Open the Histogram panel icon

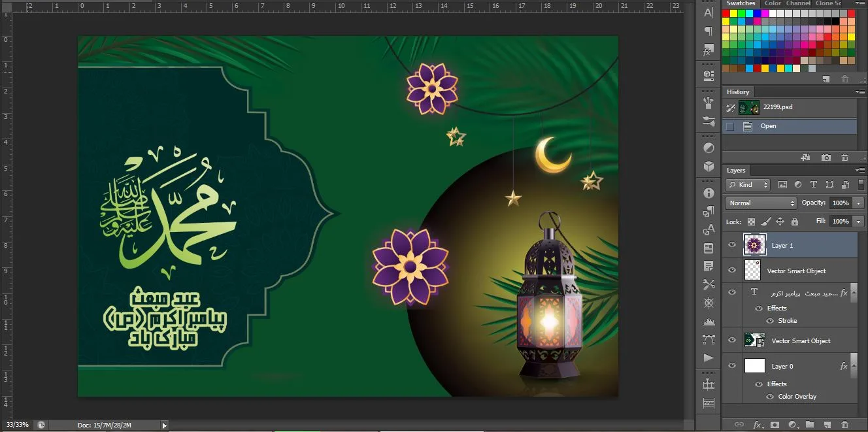click(709, 322)
